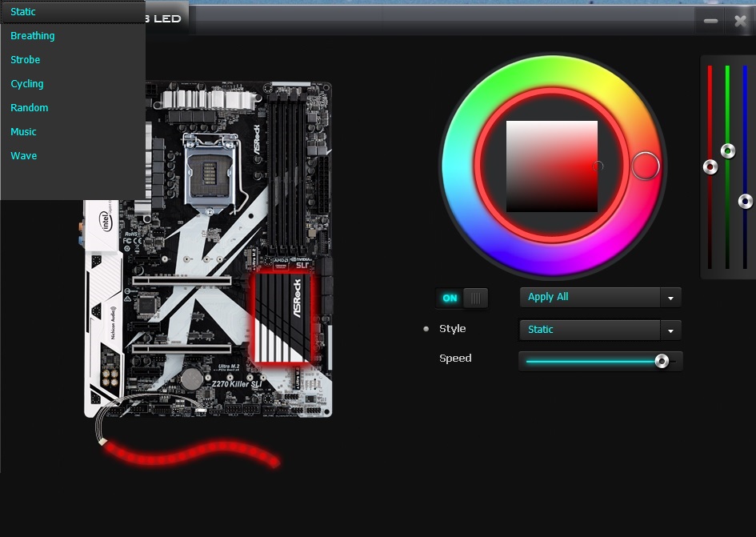Minimize the RGB LED window

(x=710, y=21)
